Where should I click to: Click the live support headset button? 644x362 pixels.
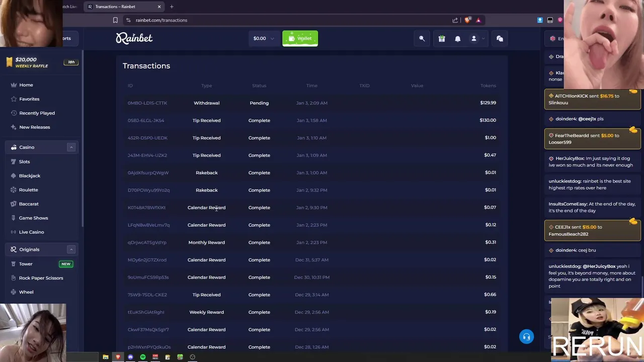coord(527,337)
